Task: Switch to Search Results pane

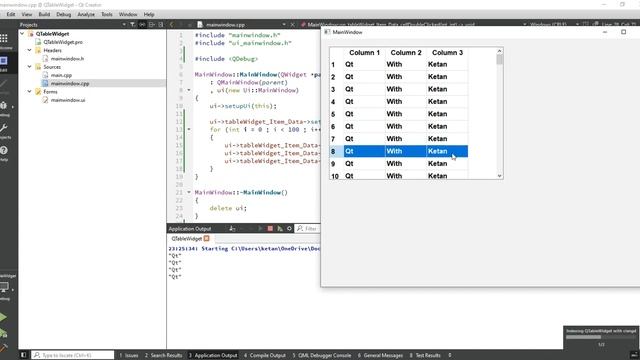Action: (163, 355)
